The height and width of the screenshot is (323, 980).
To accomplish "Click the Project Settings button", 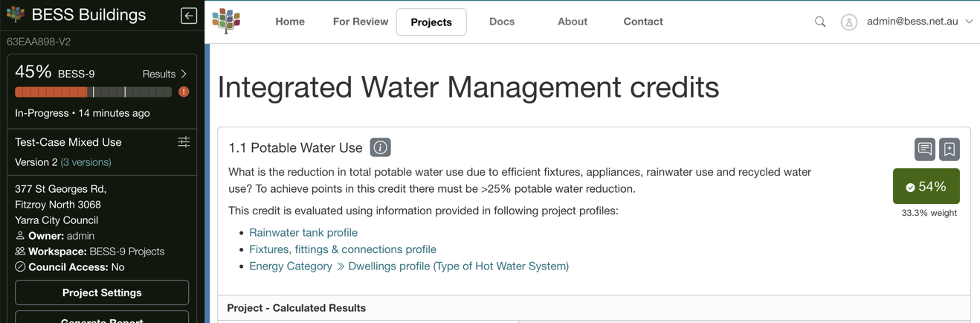I will point(102,292).
